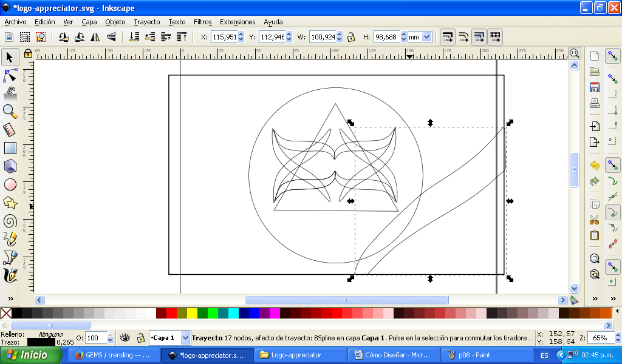Select the Node edit tool

[x=10, y=75]
